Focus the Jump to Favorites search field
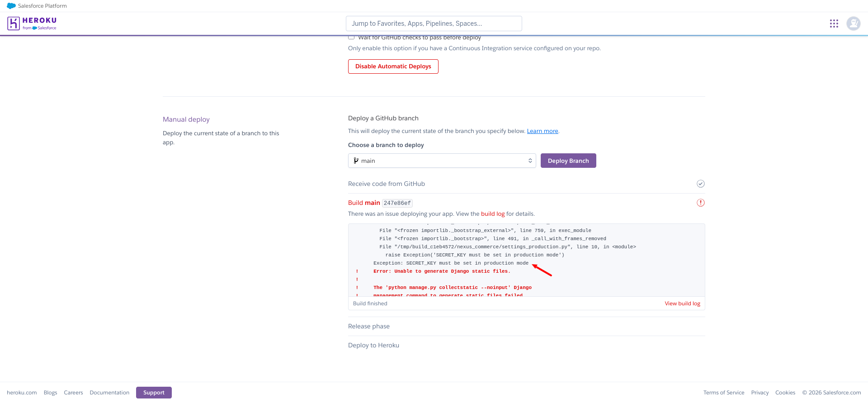Image resolution: width=868 pixels, height=403 pixels. click(434, 24)
